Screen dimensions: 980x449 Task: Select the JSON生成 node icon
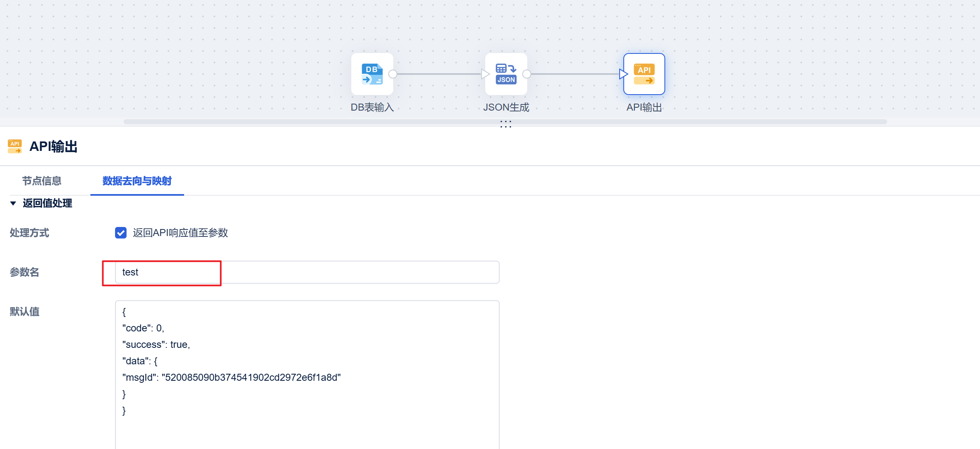[x=506, y=74]
